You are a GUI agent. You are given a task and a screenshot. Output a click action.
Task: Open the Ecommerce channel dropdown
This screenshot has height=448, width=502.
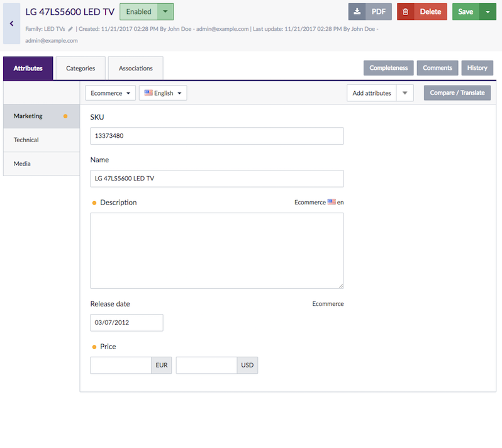(110, 93)
